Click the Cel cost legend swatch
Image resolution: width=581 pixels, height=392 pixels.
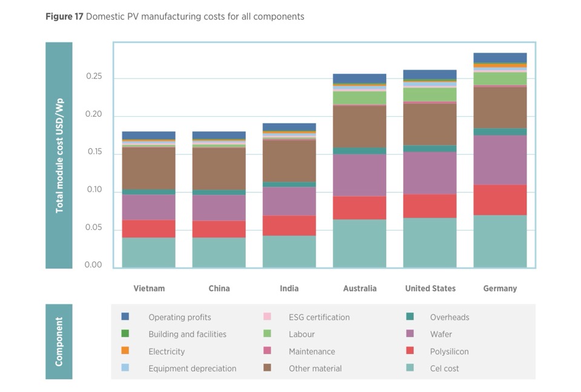click(x=410, y=368)
